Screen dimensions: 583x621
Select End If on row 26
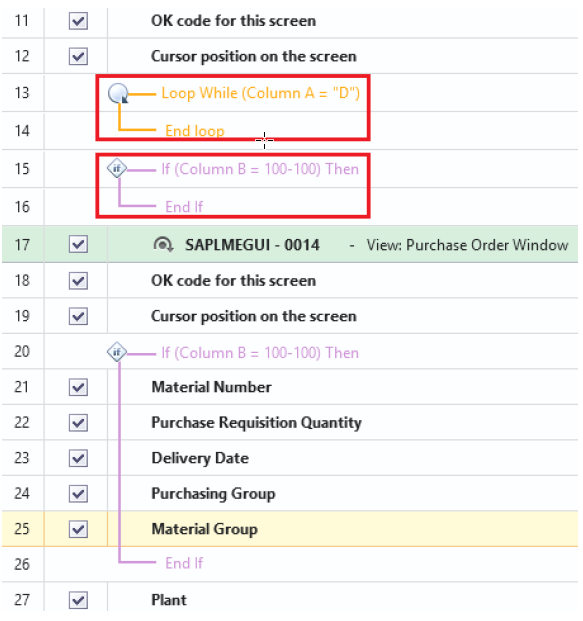(x=184, y=563)
